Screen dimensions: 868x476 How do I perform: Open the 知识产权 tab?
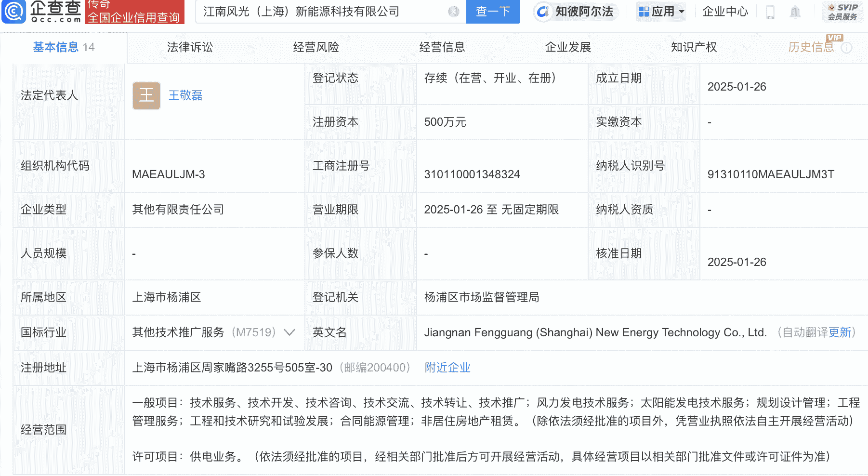693,47
